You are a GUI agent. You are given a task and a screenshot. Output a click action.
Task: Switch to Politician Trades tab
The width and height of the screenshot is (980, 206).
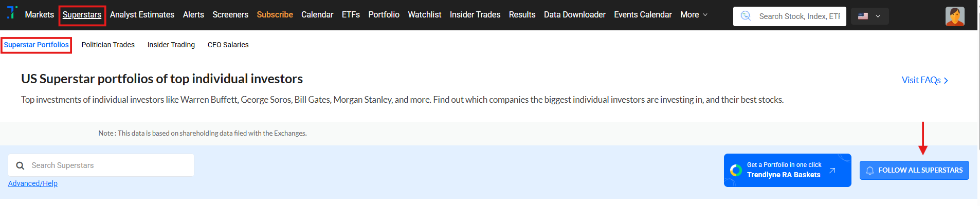108,45
